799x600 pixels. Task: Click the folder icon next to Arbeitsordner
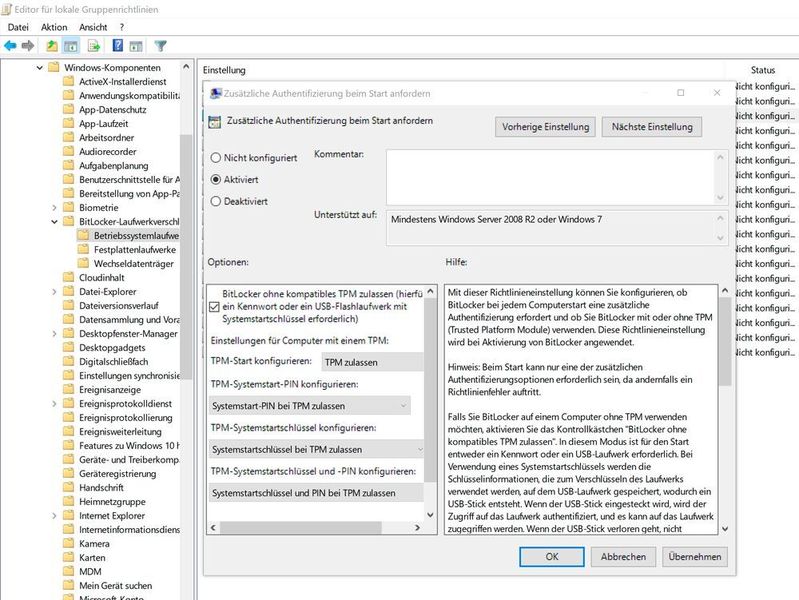click(69, 137)
